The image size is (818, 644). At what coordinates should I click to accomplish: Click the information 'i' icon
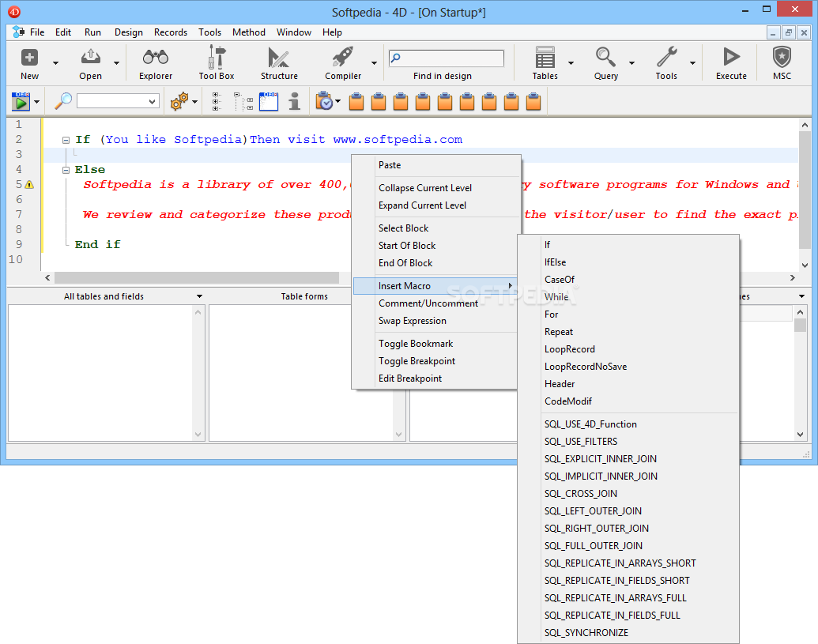(295, 101)
